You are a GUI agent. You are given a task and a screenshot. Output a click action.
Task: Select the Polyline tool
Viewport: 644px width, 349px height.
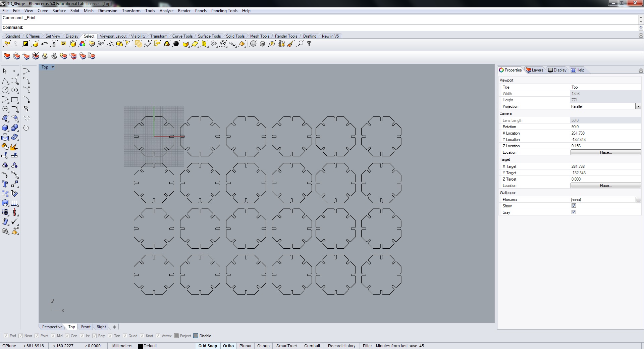5,81
